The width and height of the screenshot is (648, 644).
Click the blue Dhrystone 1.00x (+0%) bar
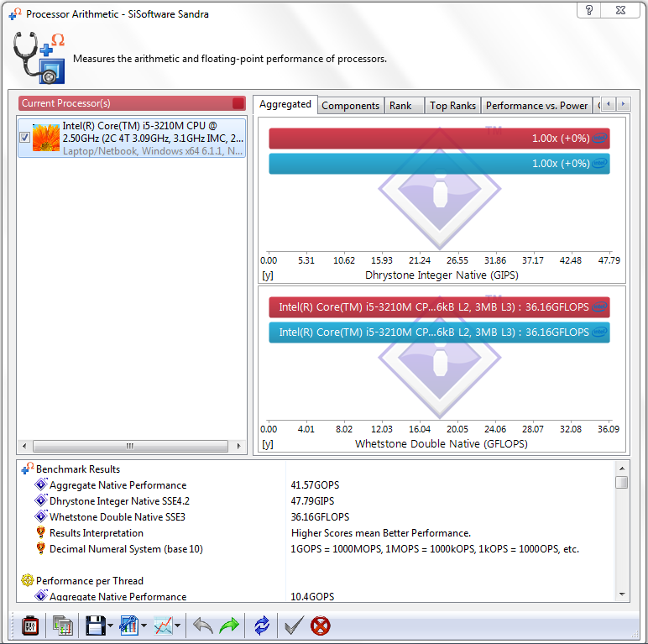pos(439,164)
